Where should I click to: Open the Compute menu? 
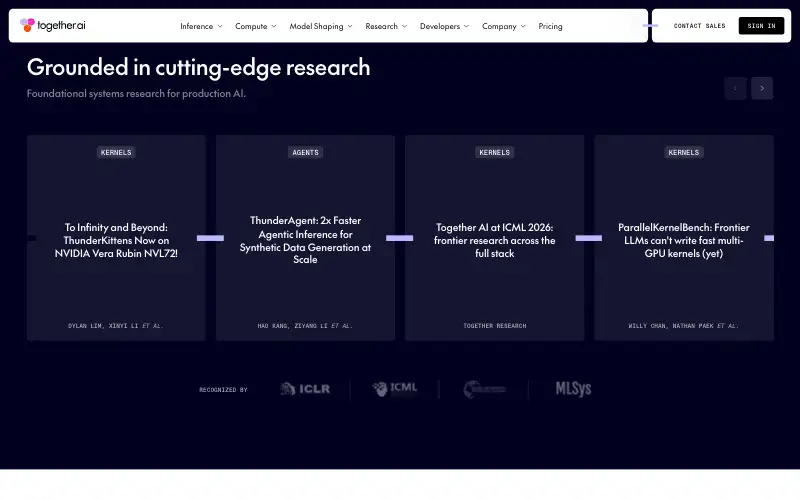(x=255, y=26)
